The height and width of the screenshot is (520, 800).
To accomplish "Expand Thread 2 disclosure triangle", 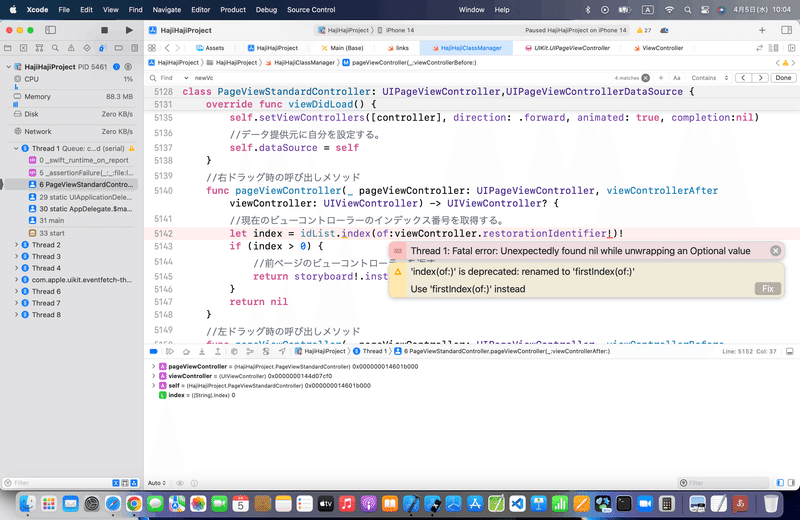I will 16,245.
